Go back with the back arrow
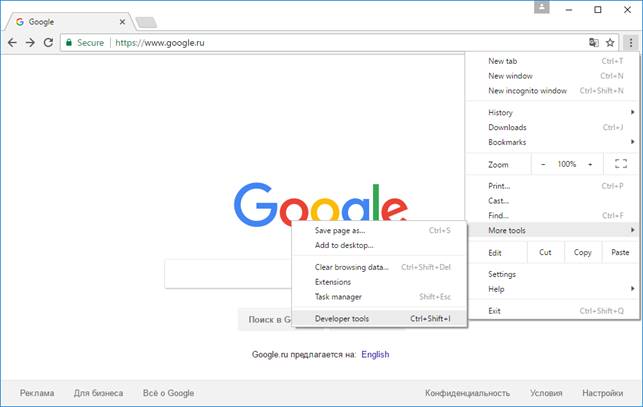The image size is (643, 407). [12, 43]
